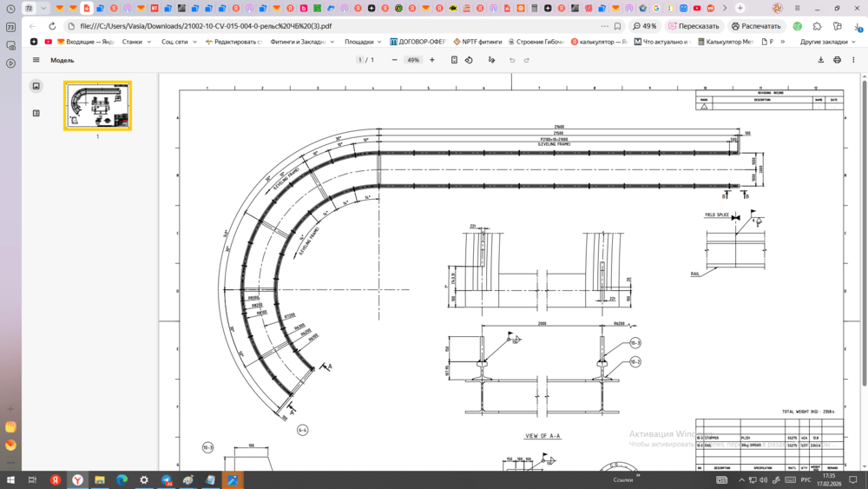
Task: Open the Windows Start menu
Action: coord(10,479)
